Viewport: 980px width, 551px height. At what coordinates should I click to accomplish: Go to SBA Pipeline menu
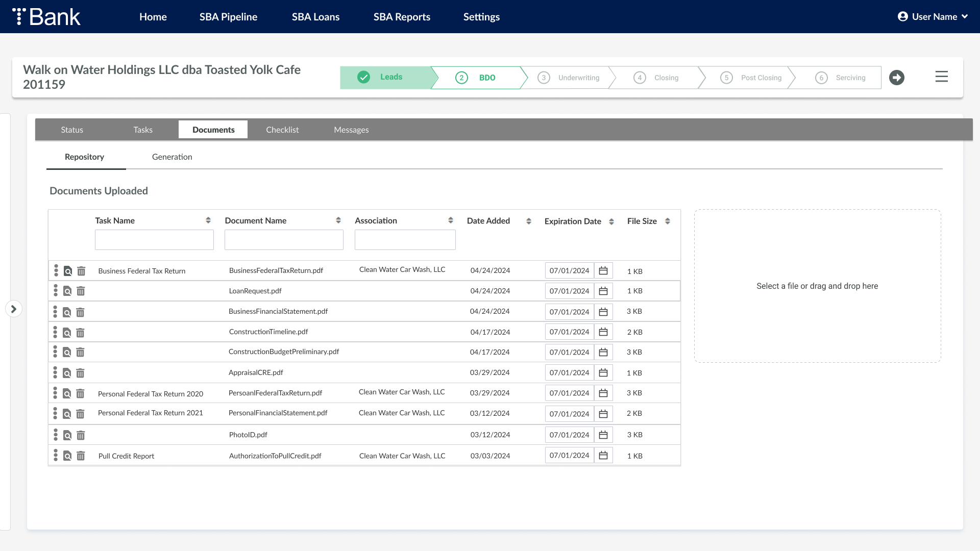coord(228,17)
